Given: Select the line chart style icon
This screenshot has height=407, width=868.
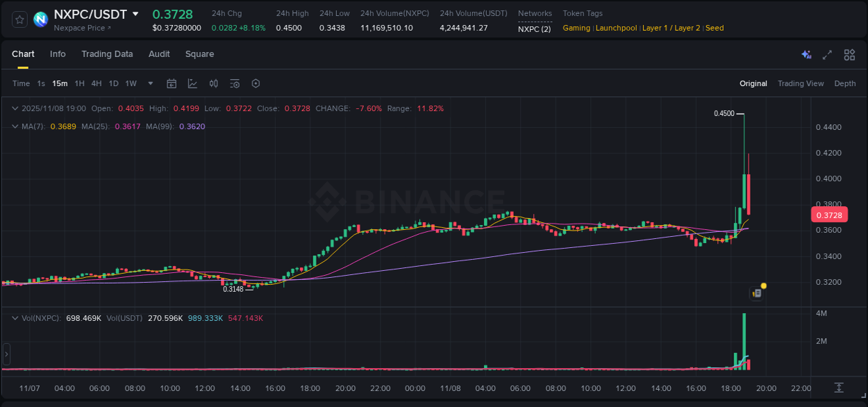Looking at the screenshot, I should click(x=192, y=83).
